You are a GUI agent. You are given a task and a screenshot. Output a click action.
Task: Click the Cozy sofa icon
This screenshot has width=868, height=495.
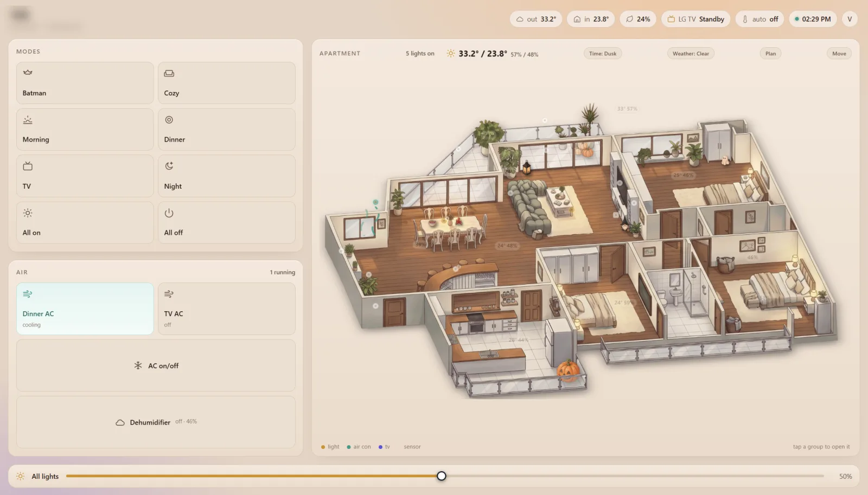point(169,73)
